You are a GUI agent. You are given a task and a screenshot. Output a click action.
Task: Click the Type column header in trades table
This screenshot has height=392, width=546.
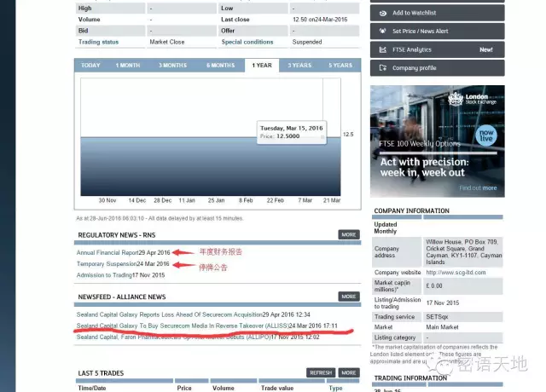pos(335,389)
